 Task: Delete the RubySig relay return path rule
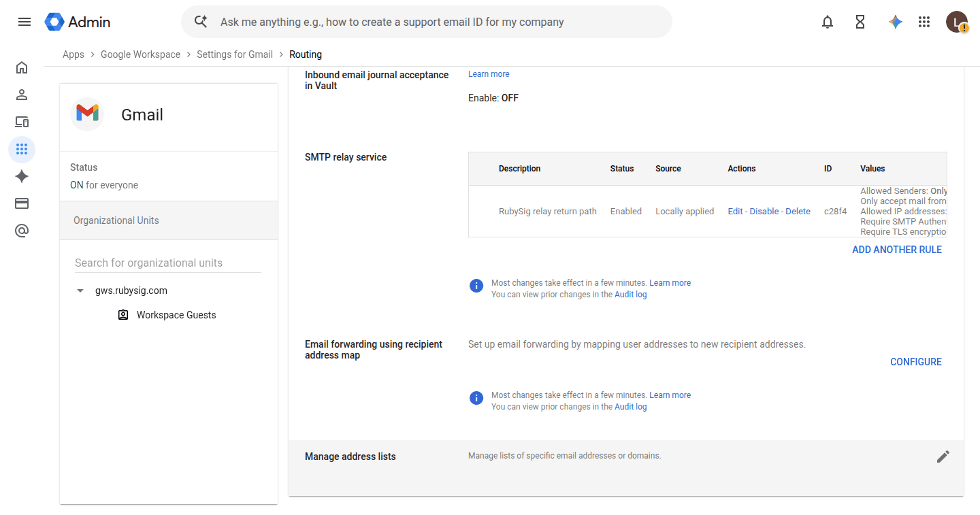798,212
